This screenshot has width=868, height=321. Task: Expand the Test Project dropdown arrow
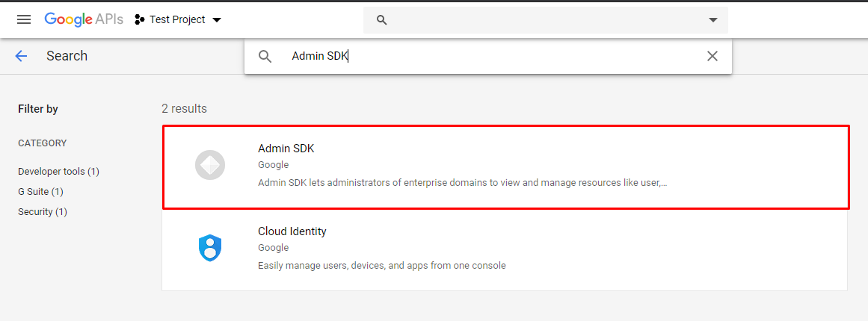click(217, 20)
